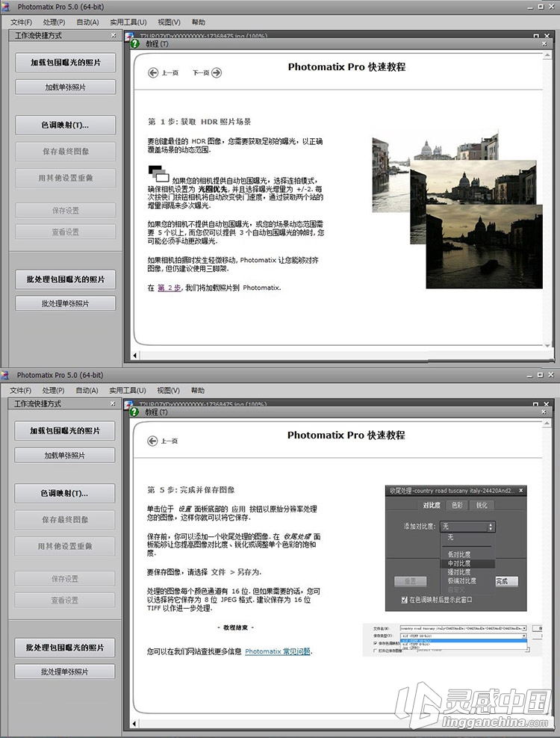
Task: Click scroll-down arrow of Step 1 tutorial scrollbar
Action: [x=547, y=345]
